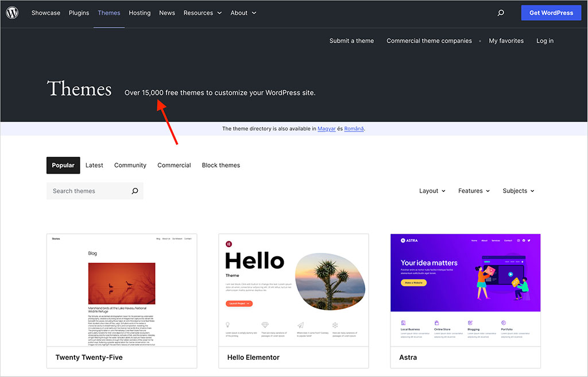The image size is (588, 377).
Task: Open the header search magnifier icon
Action: (501, 13)
